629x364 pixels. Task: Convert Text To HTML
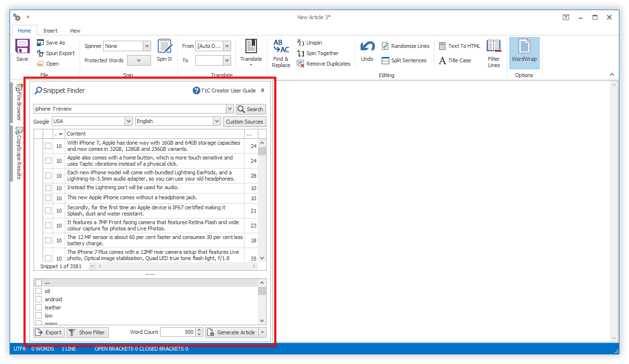459,46
